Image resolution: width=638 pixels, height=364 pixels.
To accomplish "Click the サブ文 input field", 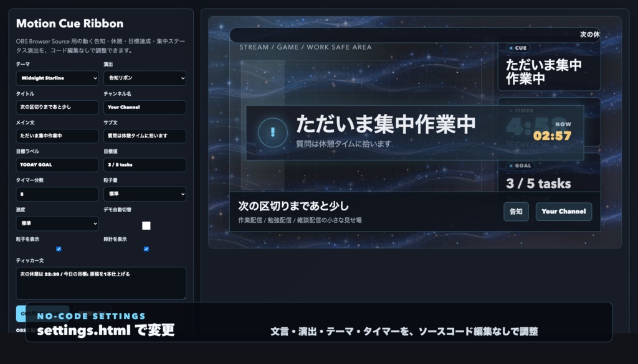I will pyautogui.click(x=145, y=136).
